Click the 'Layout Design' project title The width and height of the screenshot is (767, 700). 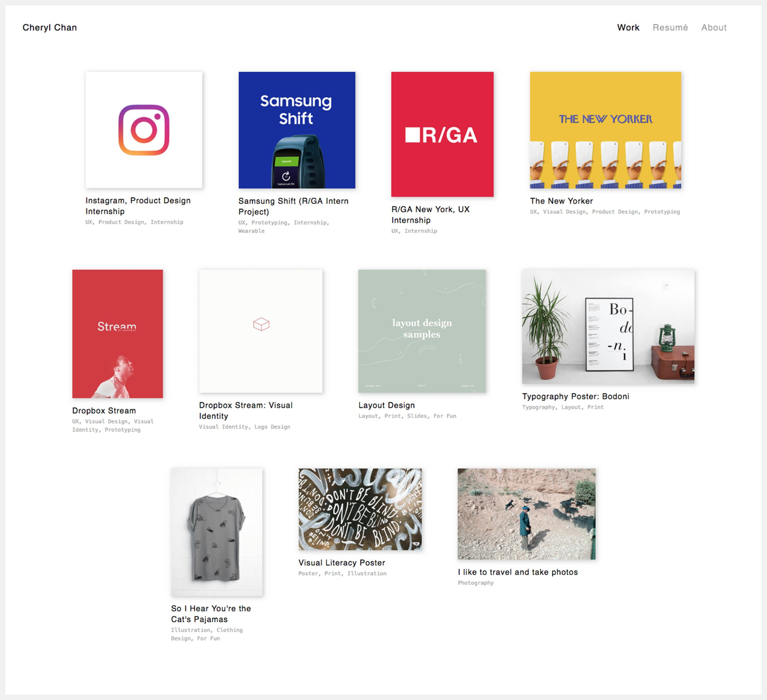click(x=387, y=405)
